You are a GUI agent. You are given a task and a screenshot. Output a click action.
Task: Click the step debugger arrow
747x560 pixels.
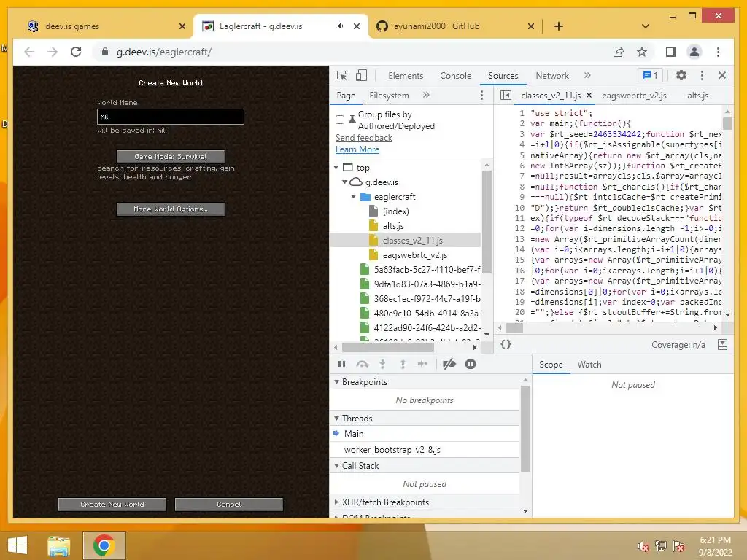[x=422, y=365]
